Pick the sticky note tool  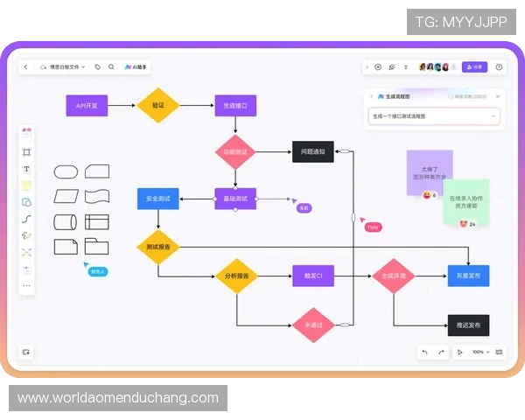coord(26,185)
